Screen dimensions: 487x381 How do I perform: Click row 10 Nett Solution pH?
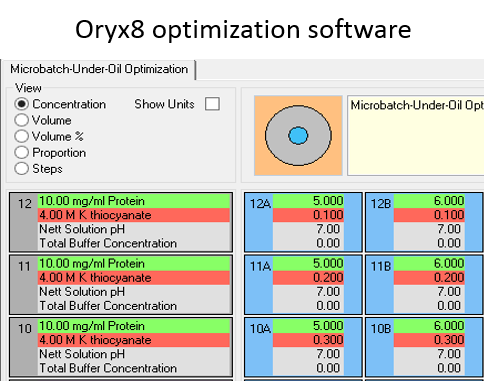tap(134, 354)
